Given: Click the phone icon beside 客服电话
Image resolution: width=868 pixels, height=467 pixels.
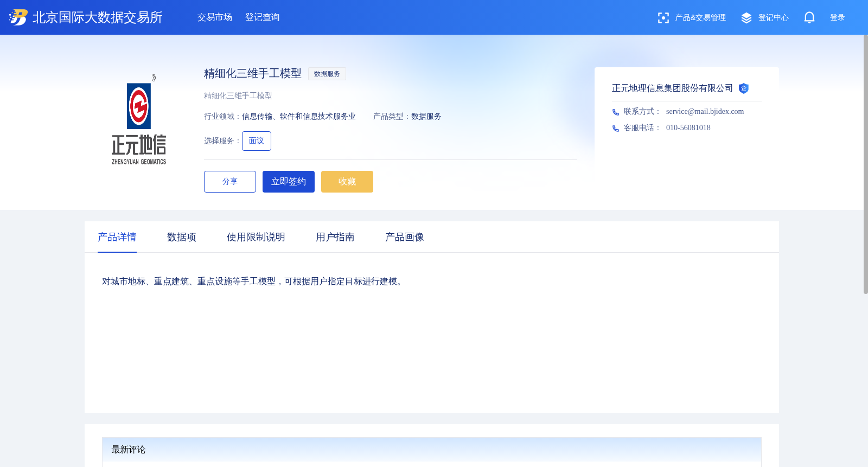Looking at the screenshot, I should [x=616, y=129].
